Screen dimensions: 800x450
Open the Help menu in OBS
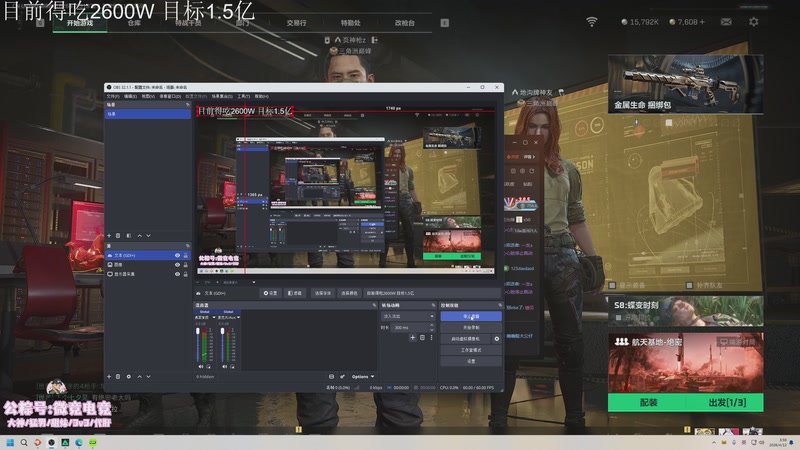point(261,96)
